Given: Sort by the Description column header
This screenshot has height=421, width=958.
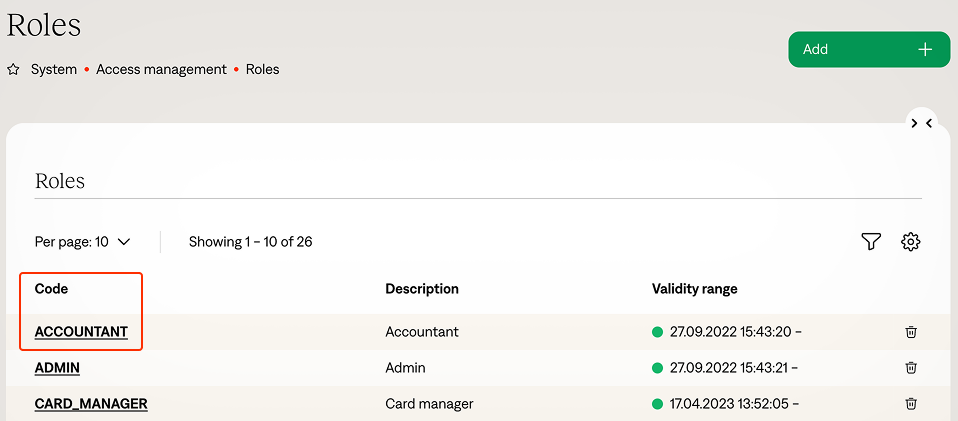Looking at the screenshot, I should pyautogui.click(x=421, y=289).
